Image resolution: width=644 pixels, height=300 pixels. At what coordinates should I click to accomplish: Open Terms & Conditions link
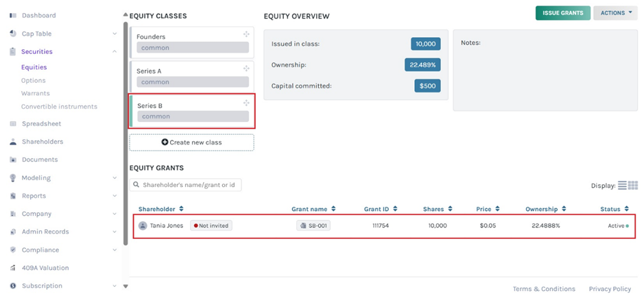tap(544, 289)
